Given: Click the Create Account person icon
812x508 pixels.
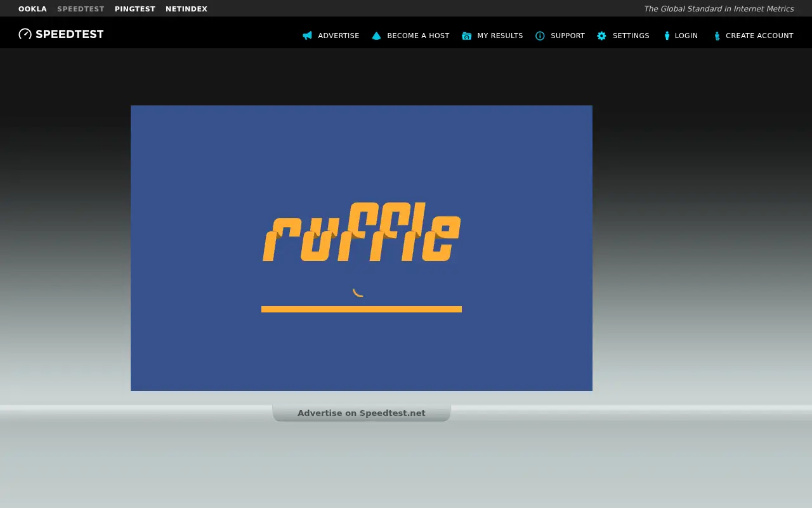Looking at the screenshot, I should [717, 36].
